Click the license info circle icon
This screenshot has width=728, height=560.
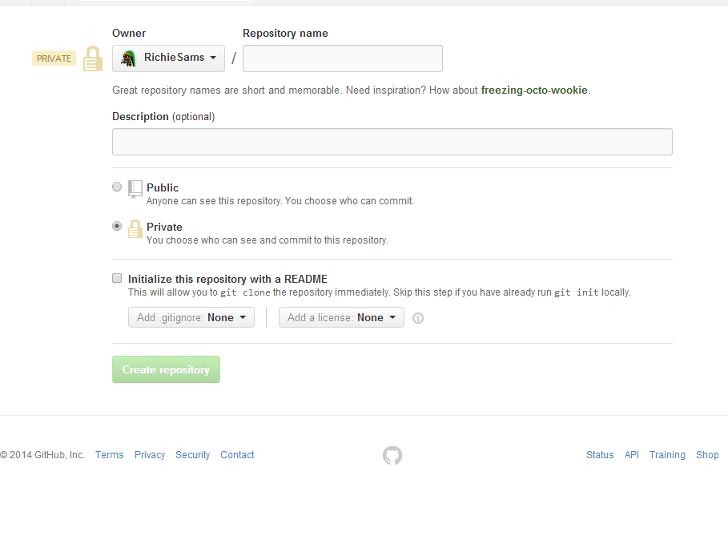(x=418, y=318)
